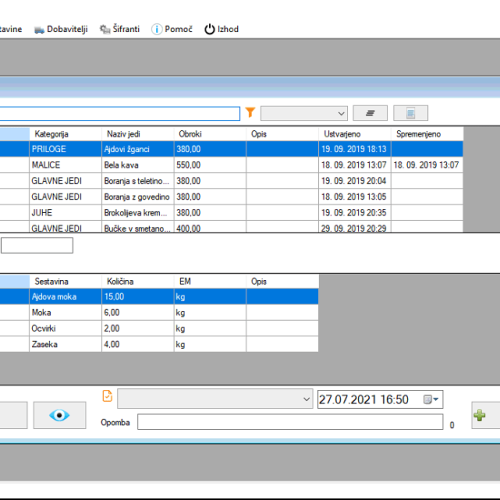Sort by Sestavina column header
Viewport: 500px width, 500px height.
pyautogui.click(x=65, y=282)
